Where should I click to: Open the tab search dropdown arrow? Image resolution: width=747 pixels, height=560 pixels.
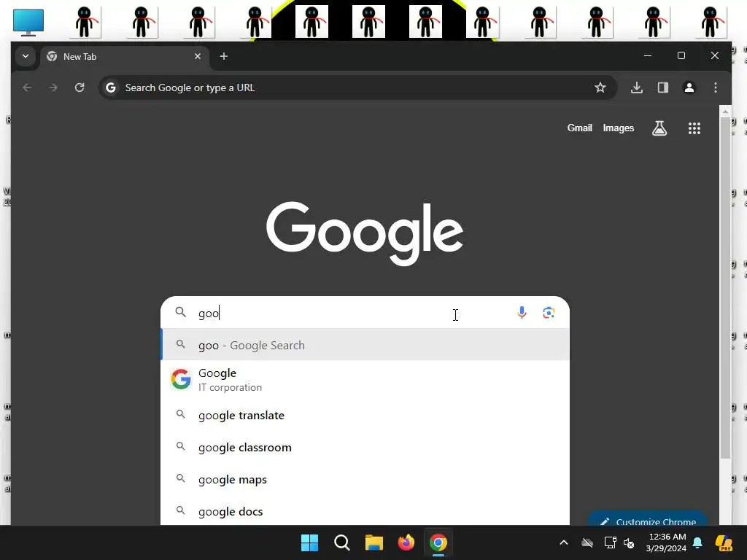tap(26, 56)
